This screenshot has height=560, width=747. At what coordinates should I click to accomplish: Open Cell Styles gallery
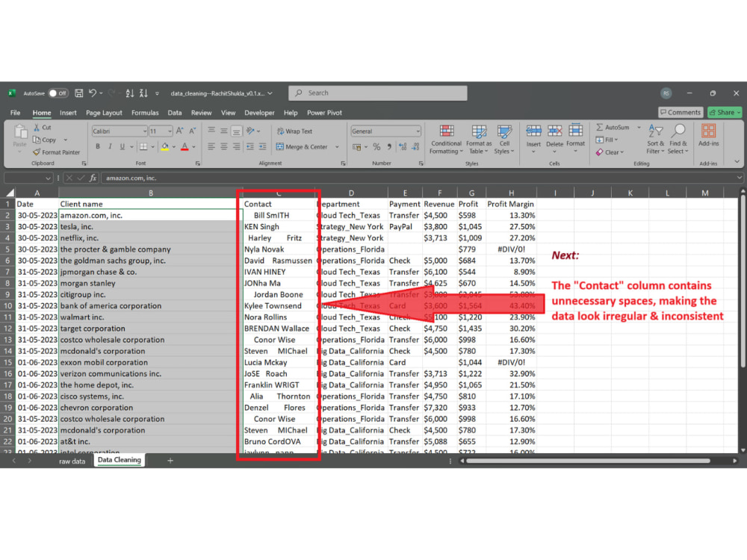point(504,139)
